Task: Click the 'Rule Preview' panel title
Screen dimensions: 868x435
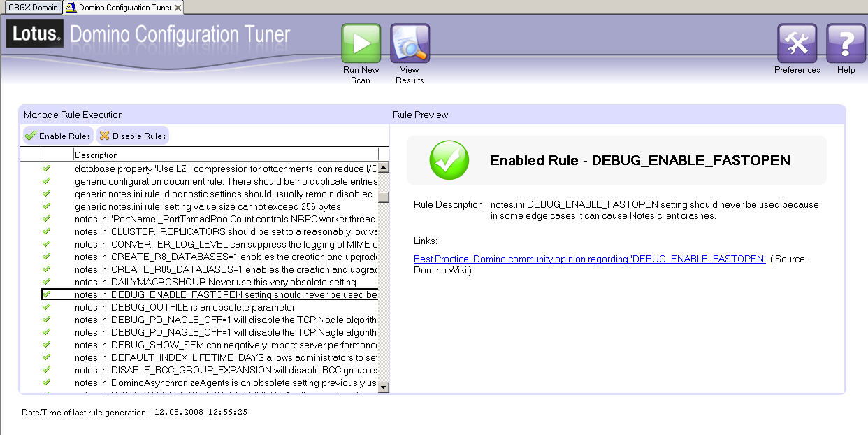Action: (421, 115)
